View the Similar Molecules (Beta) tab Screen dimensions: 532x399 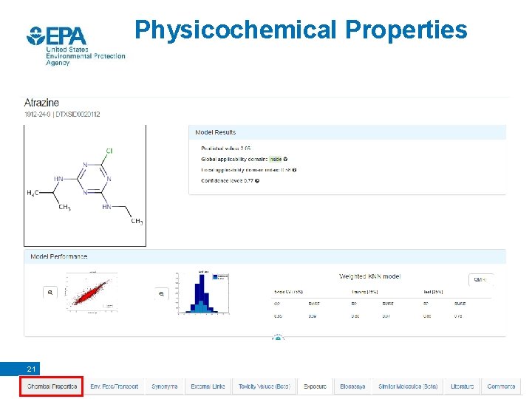408,386
